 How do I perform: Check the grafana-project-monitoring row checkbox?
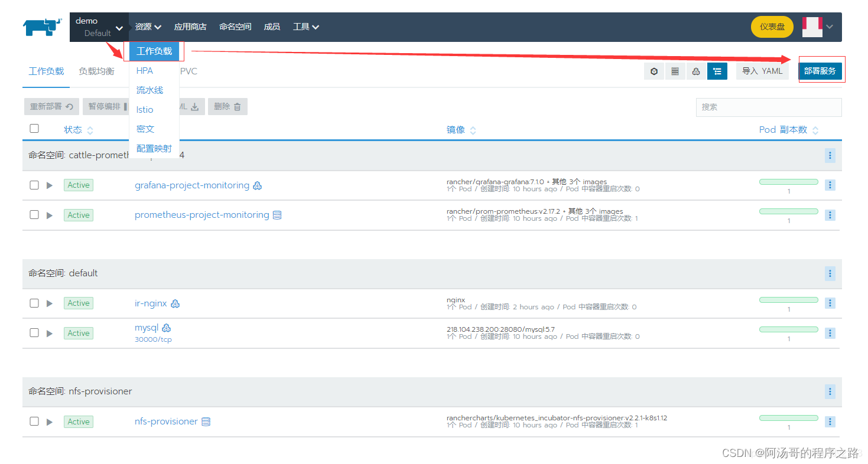point(34,185)
